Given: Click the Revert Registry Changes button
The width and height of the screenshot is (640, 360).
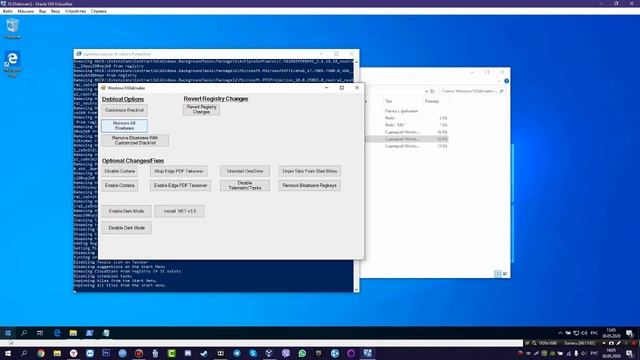Looking at the screenshot, I should tap(202, 109).
